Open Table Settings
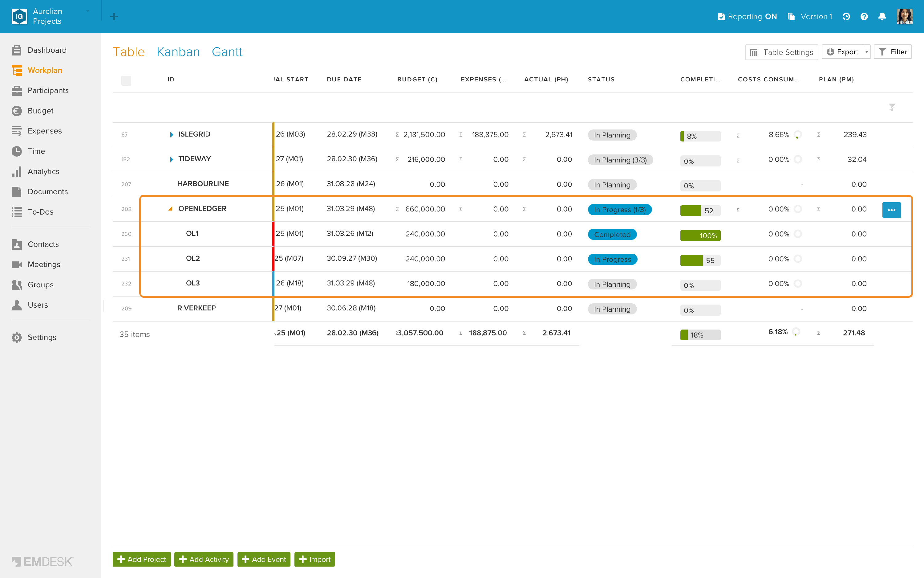Viewport: 924px width, 578px height. [x=781, y=52]
